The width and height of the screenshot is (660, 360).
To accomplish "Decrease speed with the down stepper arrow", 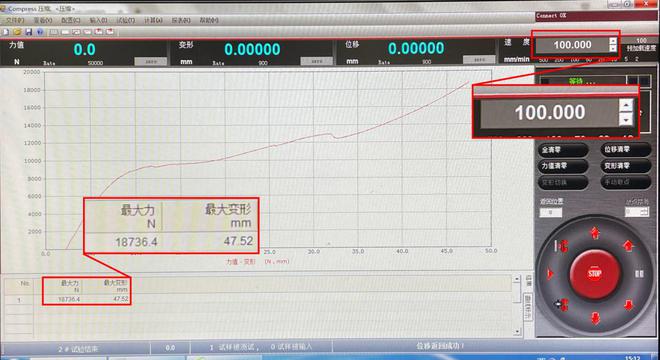I will pyautogui.click(x=613, y=48).
